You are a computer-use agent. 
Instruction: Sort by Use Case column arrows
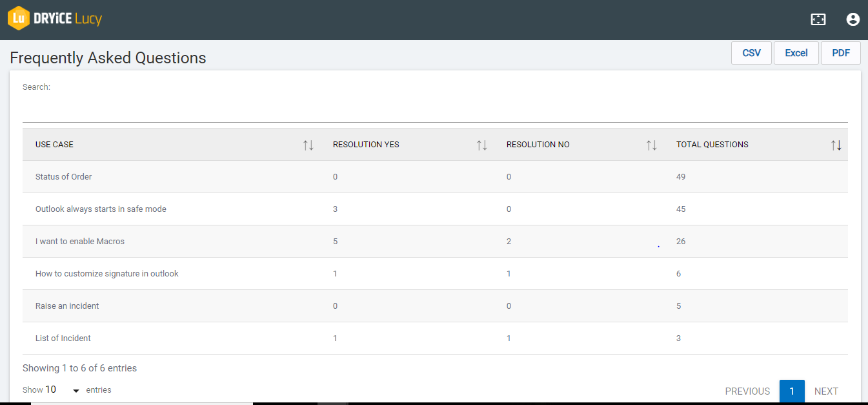pos(308,145)
